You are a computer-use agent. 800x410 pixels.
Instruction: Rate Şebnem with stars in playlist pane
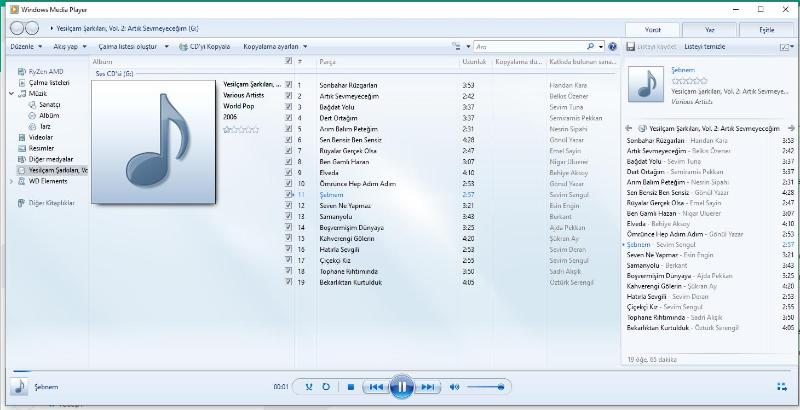click(690, 81)
